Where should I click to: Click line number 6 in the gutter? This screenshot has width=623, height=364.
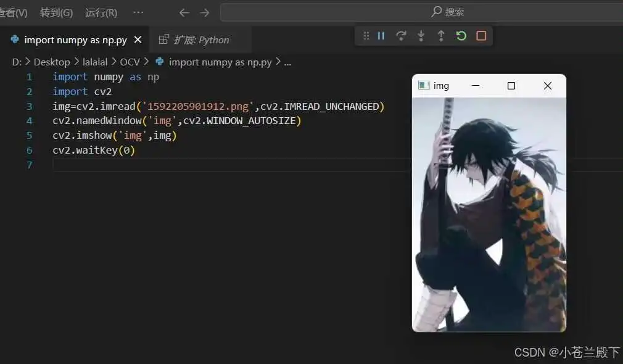[29, 150]
